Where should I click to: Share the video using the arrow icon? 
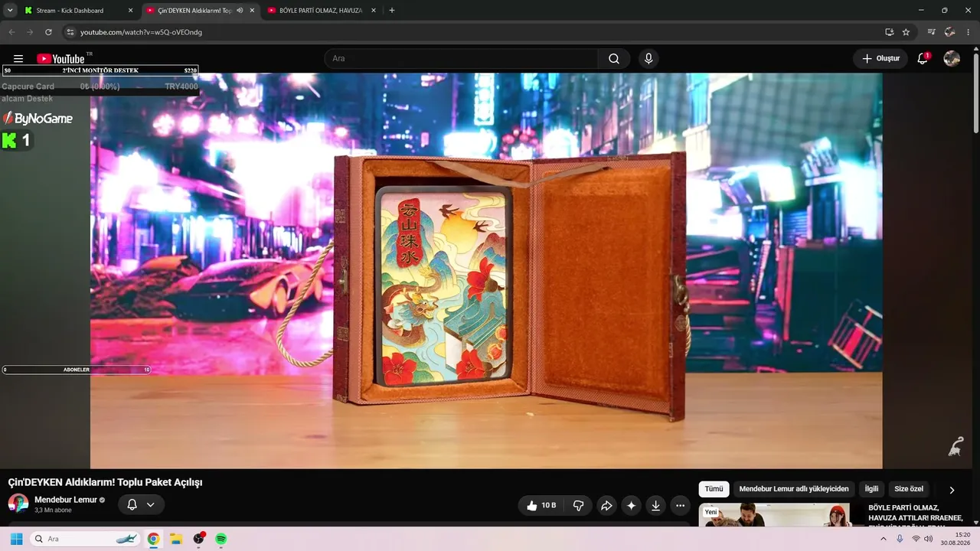pos(606,505)
